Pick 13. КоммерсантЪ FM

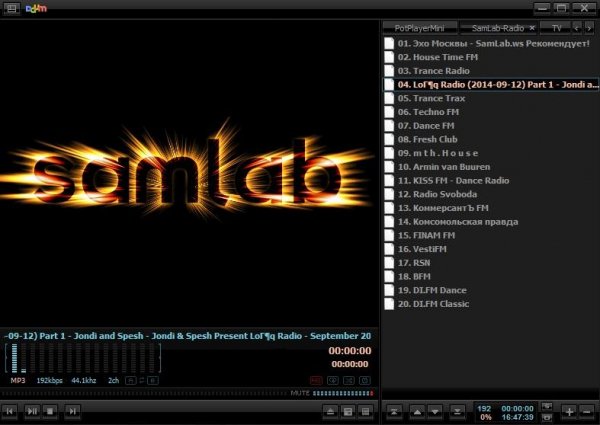pyautogui.click(x=491, y=208)
